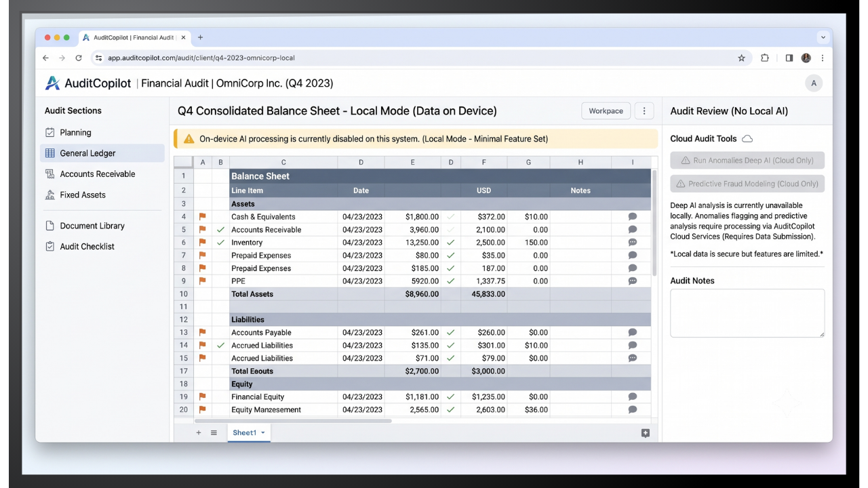Click the browser address bar URL

click(x=201, y=58)
